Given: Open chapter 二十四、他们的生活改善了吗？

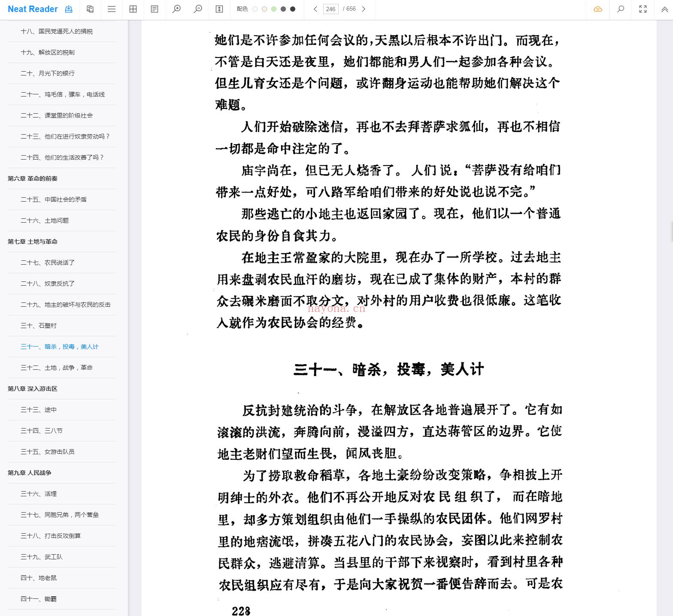Looking at the screenshot, I should [62, 157].
